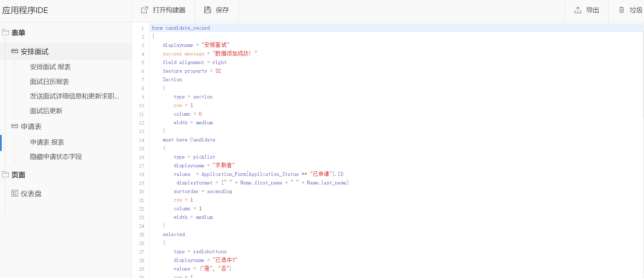Screen dimensions: 644x278
Task: Click the save floppy disk icon
Action: (x=207, y=10)
